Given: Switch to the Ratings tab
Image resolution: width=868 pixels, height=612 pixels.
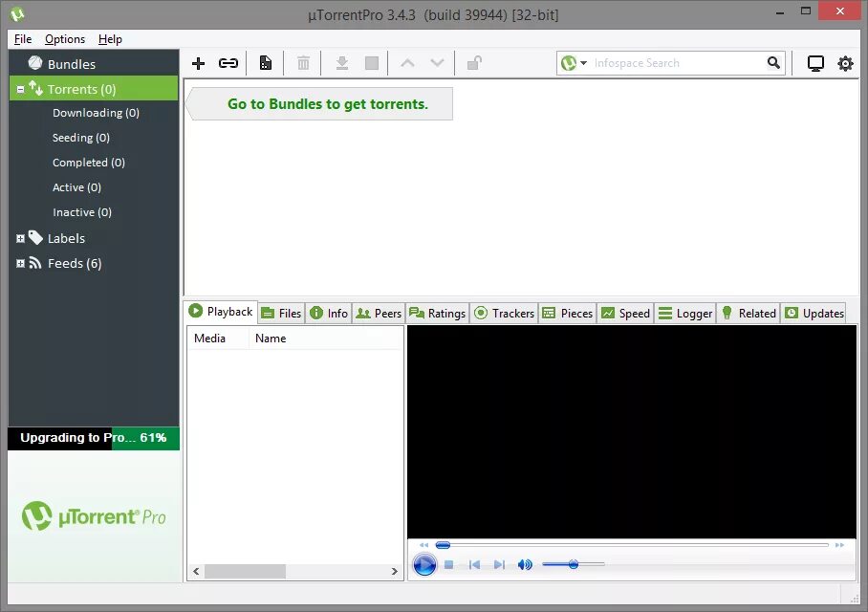Looking at the screenshot, I should (x=437, y=314).
